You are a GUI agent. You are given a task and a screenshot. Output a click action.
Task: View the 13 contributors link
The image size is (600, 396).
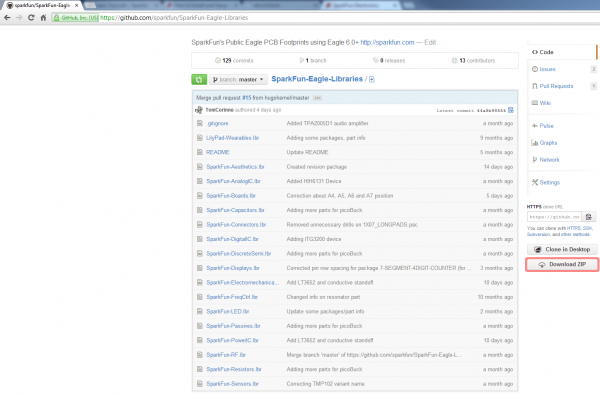pyautogui.click(x=473, y=60)
